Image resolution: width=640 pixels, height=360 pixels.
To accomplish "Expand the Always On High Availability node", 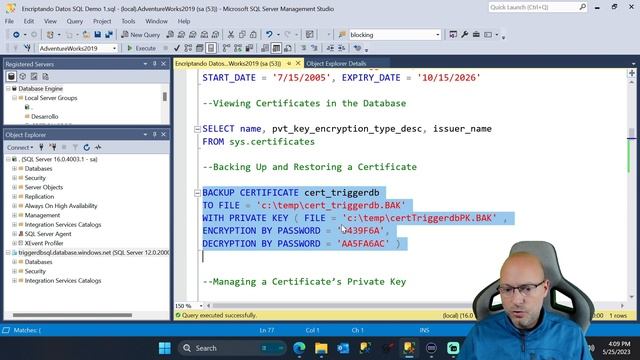I will tap(14, 206).
